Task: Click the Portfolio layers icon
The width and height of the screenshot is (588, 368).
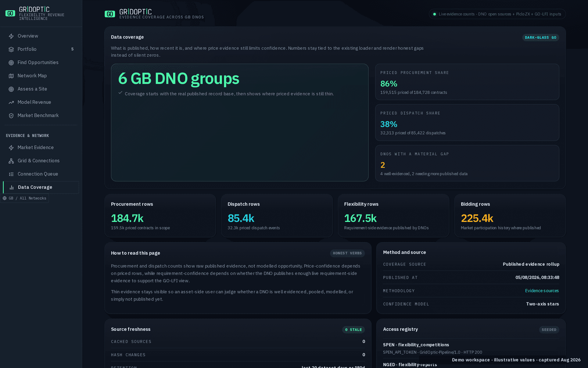Action: 11,49
